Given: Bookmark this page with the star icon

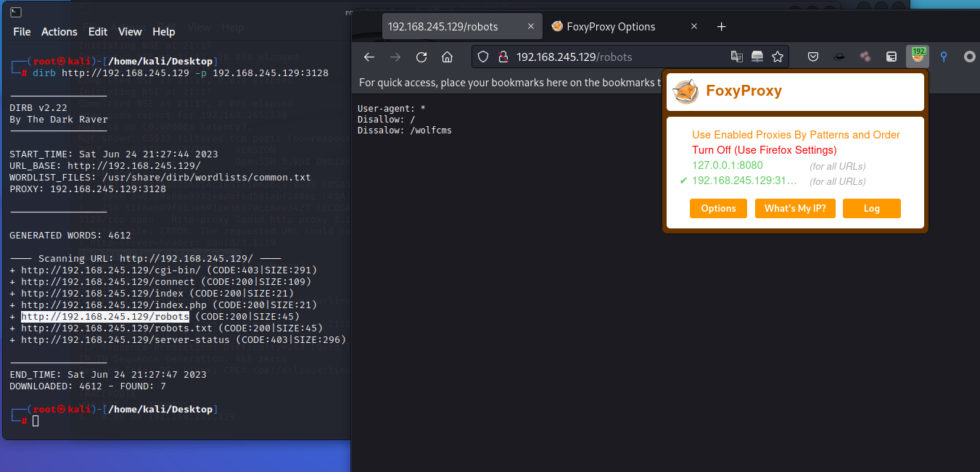Looking at the screenshot, I should pos(778,57).
